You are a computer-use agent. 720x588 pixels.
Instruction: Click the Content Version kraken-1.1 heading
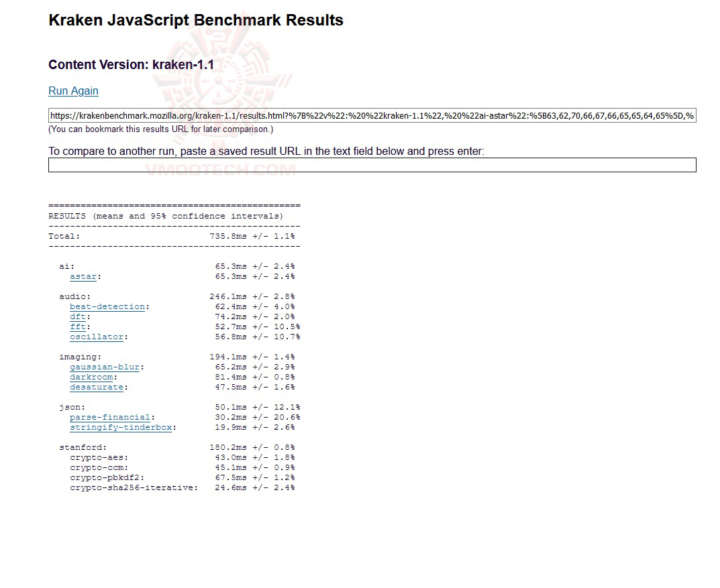[132, 64]
